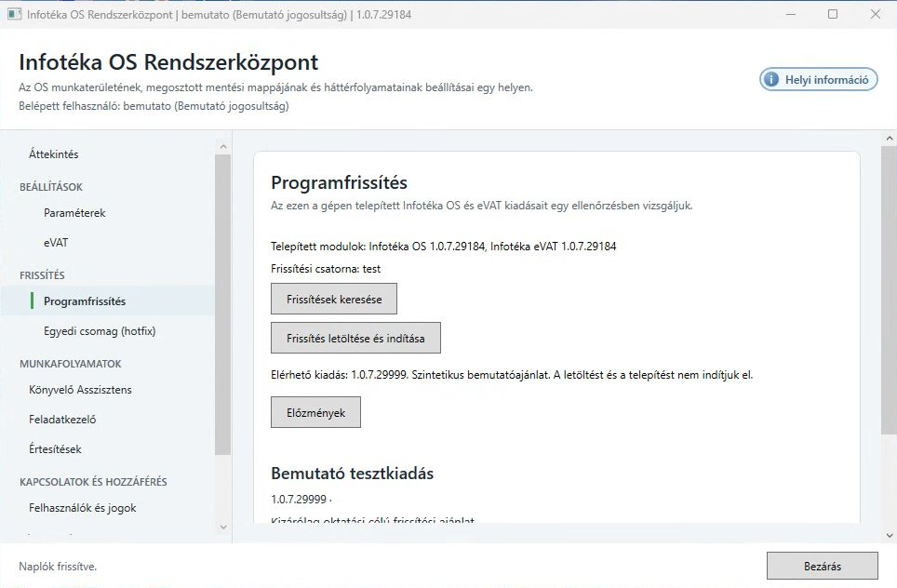
Task: Open Értesítések in the sidebar
Action: 55,449
